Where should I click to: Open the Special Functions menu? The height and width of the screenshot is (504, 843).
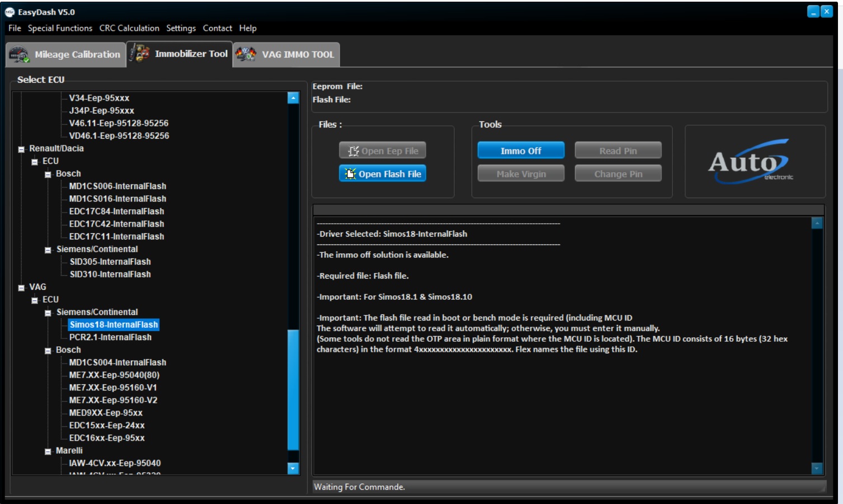(x=60, y=28)
